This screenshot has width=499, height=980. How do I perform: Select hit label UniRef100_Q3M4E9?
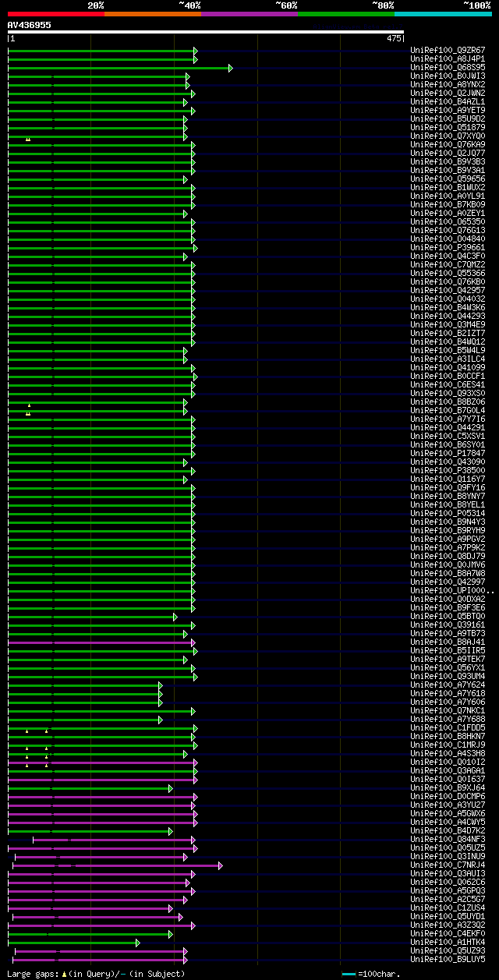coord(448,324)
